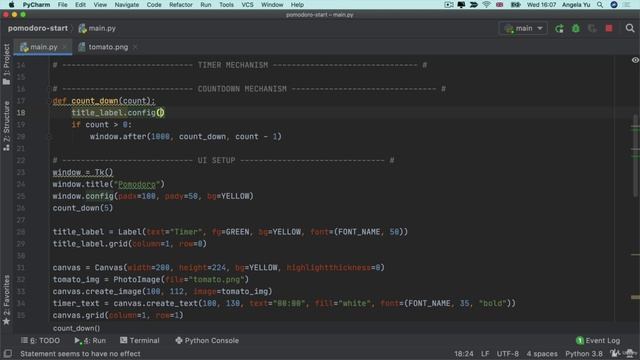This screenshot has height=360, width=640.
Task: Open the Python Console tool window
Action: coord(207,340)
